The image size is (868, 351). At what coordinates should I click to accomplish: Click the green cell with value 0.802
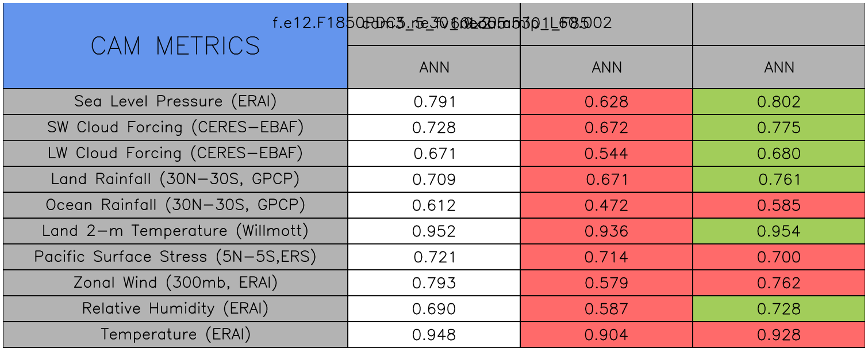[x=779, y=102]
